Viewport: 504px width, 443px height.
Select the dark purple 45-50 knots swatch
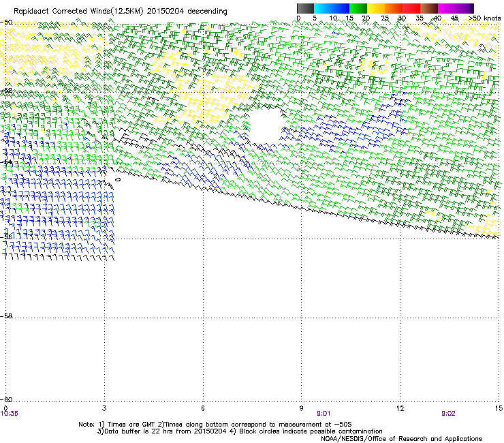464,8
